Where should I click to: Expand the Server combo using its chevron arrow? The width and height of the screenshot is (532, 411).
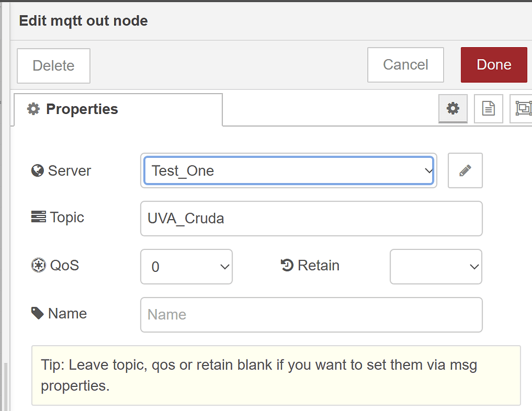point(428,170)
